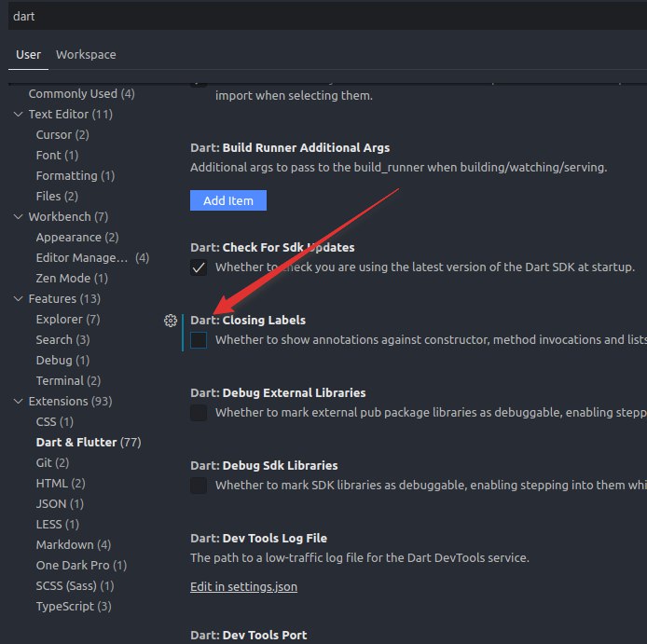
Task: Select Editor Management (4) category
Action: point(92,258)
